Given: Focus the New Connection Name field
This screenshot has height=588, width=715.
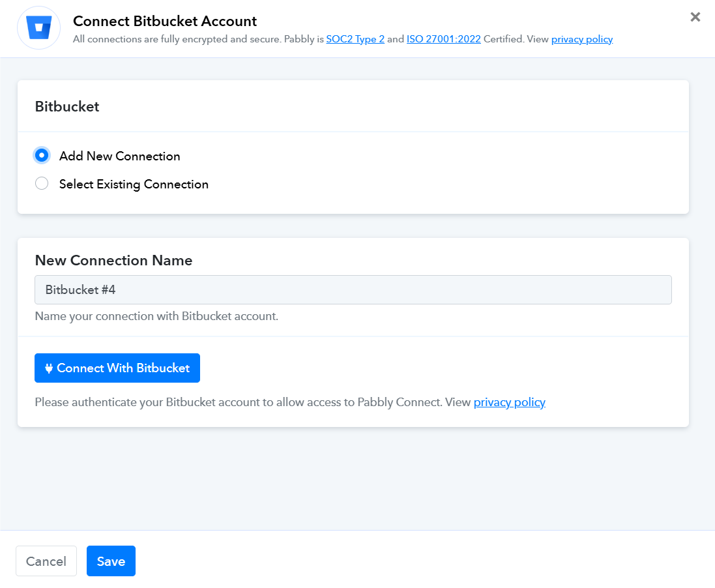Looking at the screenshot, I should tap(353, 289).
